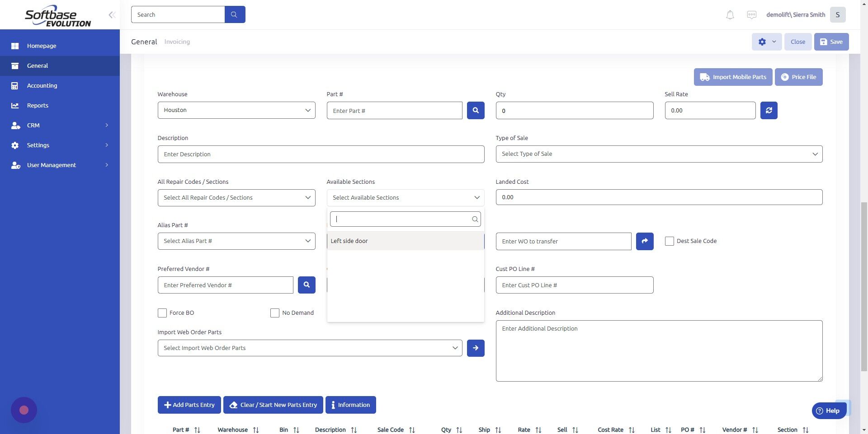Click the Import Web Order Parts arrow icon
Screen dimensions: 868x434
pyautogui.click(x=475, y=348)
